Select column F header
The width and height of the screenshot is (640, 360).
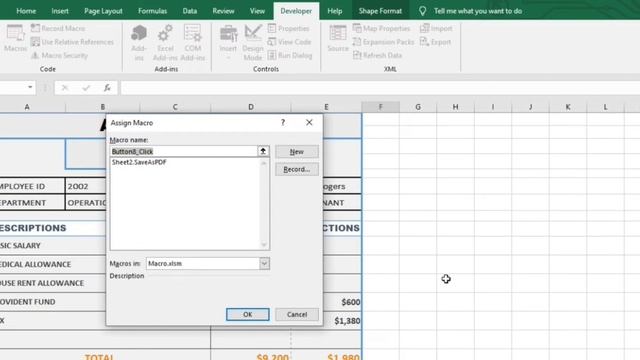pos(380,107)
